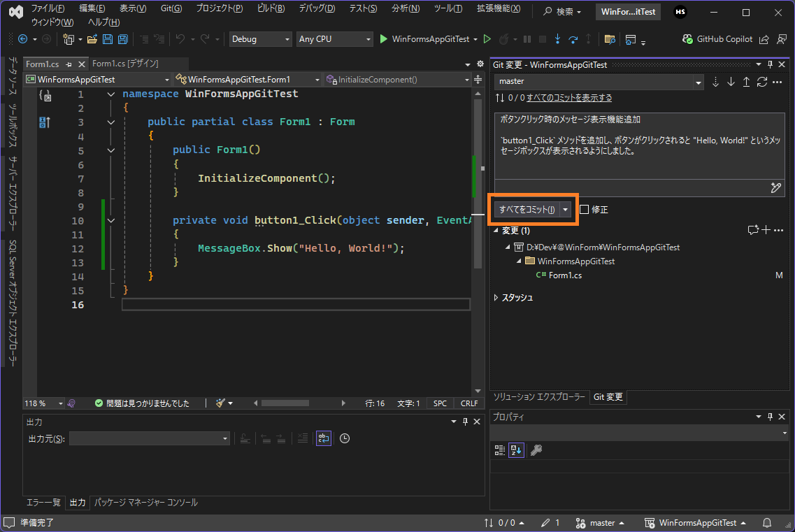Toggle word wrap in Output panel
Screen dimensions: 795x532
[323, 438]
